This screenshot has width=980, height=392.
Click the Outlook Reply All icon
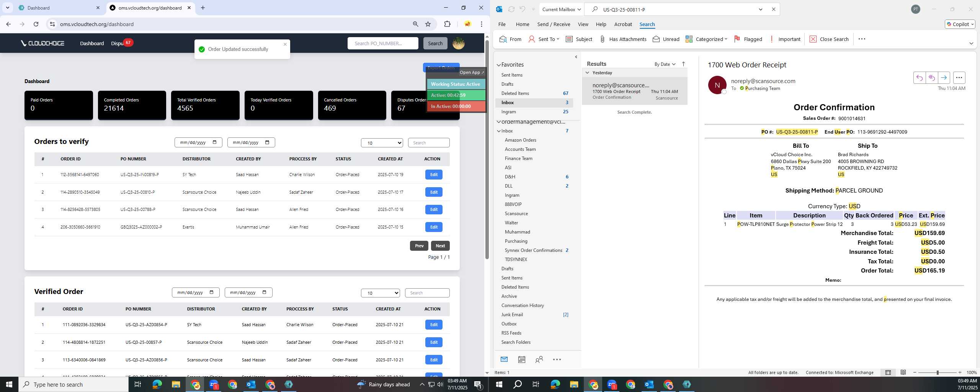(931, 78)
